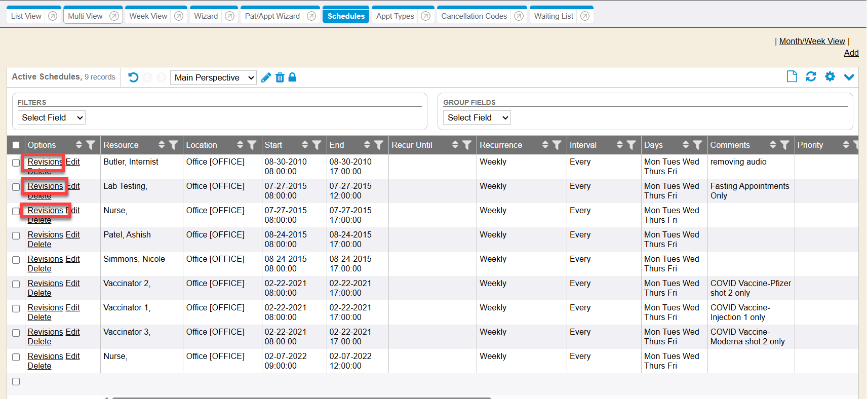Click the undo reset icon beside Active Schedules
Screen dimensions: 868x399
[133, 77]
